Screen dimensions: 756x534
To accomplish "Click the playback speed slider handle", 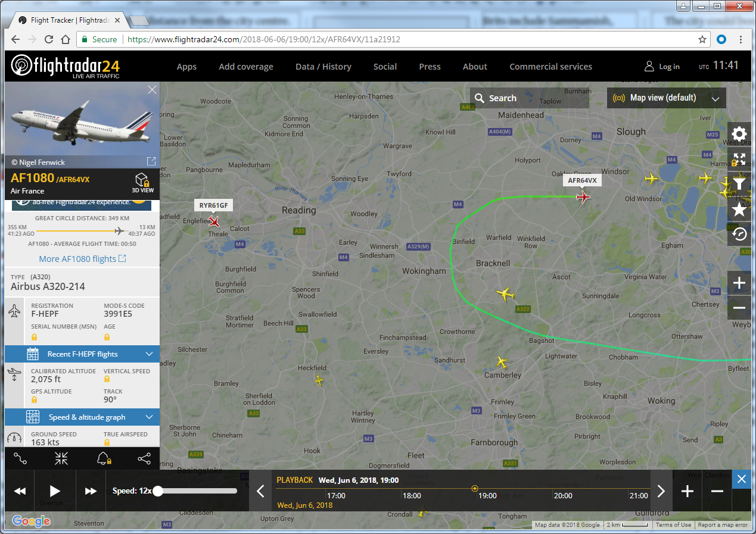I will [x=158, y=491].
